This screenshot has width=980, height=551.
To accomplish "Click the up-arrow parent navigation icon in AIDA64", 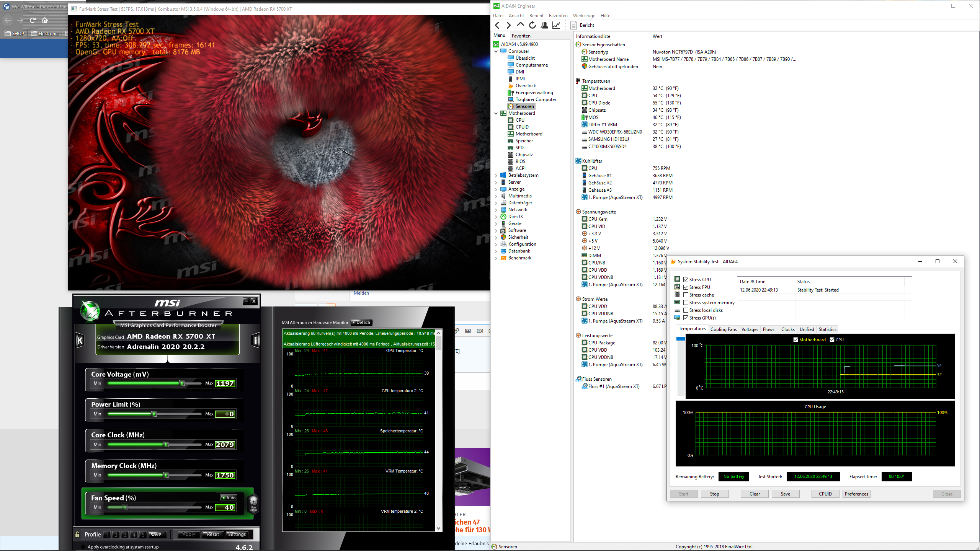I will (520, 25).
